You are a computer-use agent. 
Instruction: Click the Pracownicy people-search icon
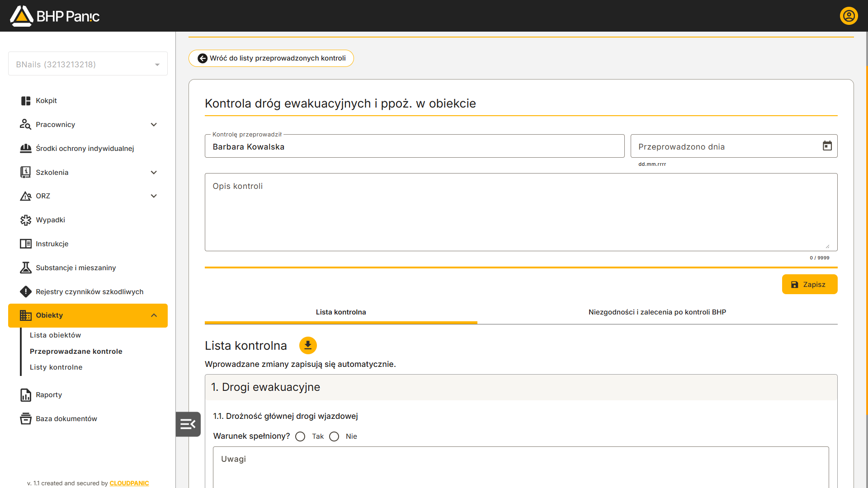(26, 125)
